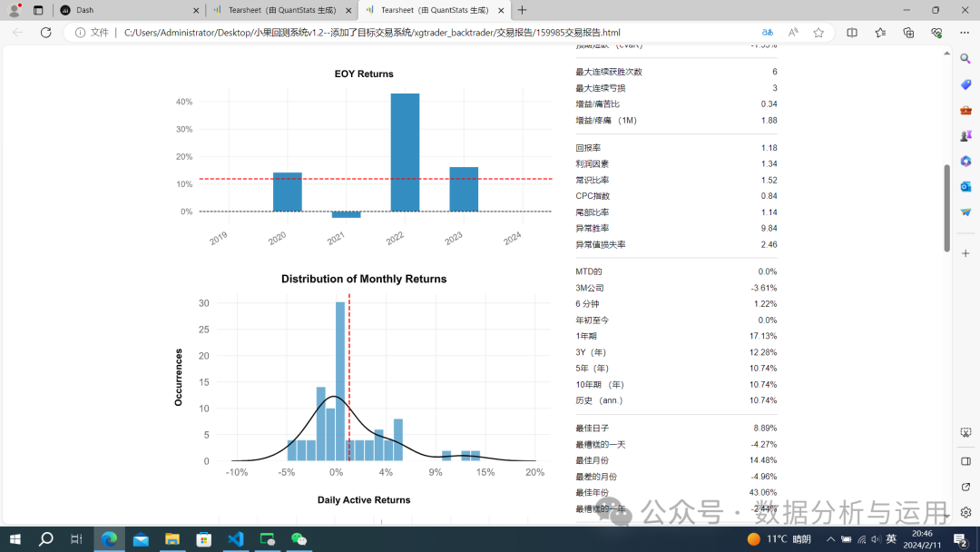The image size is (980, 552).
Task: Start Read Aloud from address bar
Action: (x=793, y=33)
